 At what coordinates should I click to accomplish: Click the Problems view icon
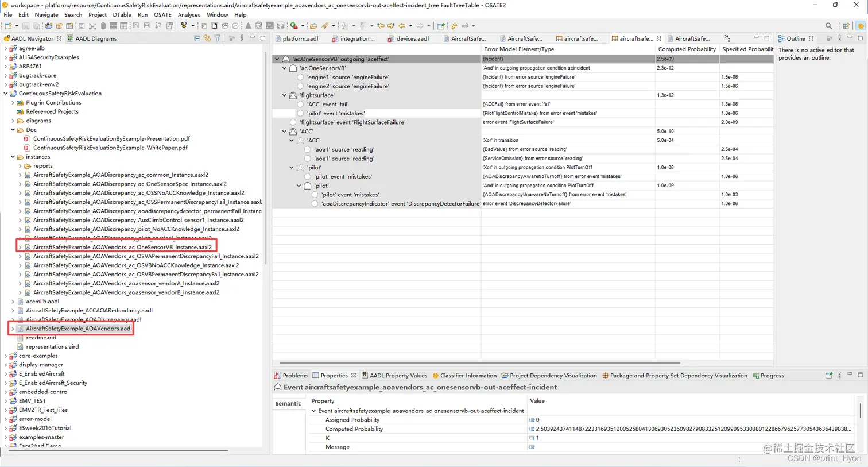(x=277, y=376)
